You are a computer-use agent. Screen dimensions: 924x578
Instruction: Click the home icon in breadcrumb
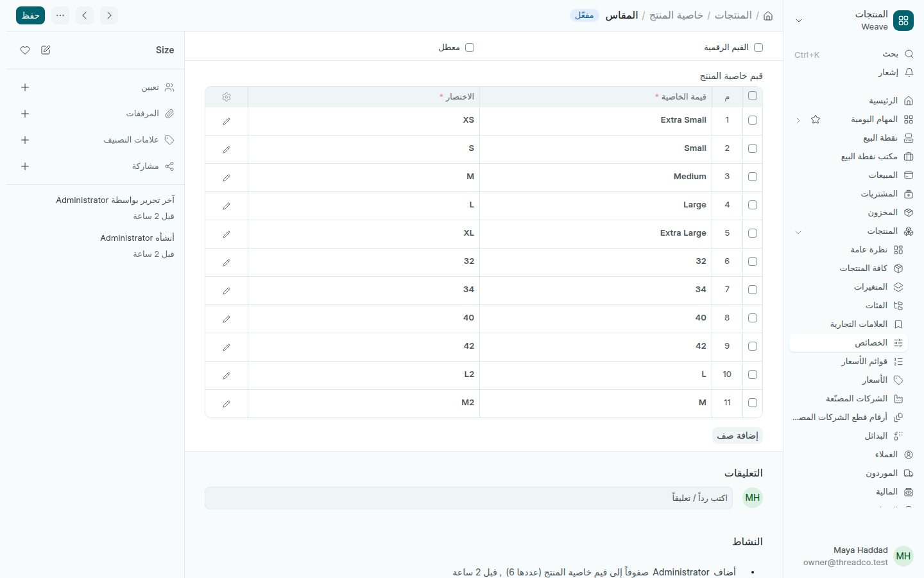[x=768, y=15]
